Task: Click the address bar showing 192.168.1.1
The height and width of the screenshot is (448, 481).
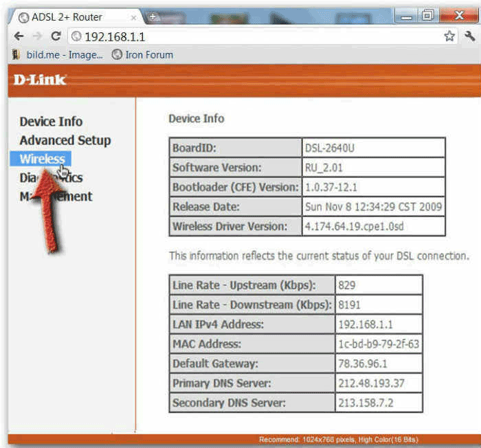Action: (263, 37)
